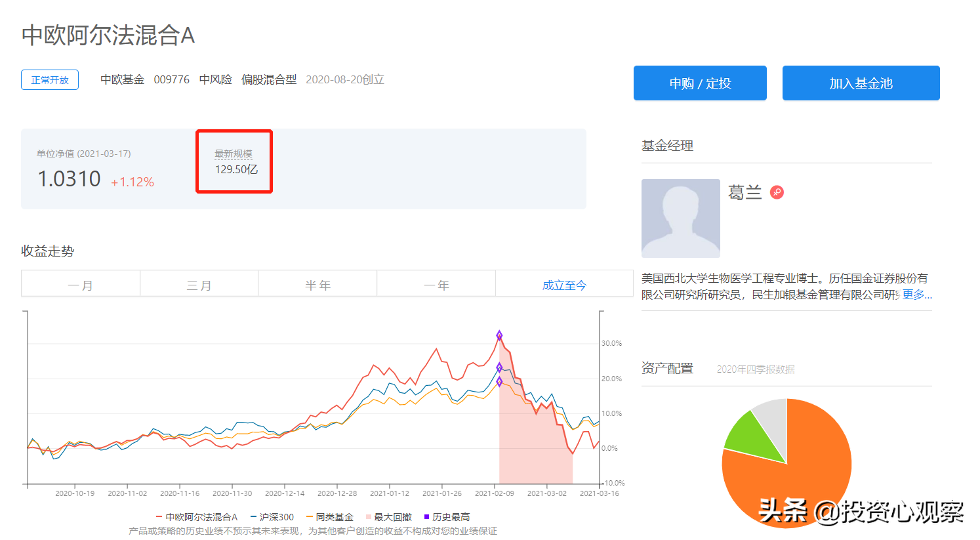
Task: Click the manager name 葛兰
Action: click(745, 192)
